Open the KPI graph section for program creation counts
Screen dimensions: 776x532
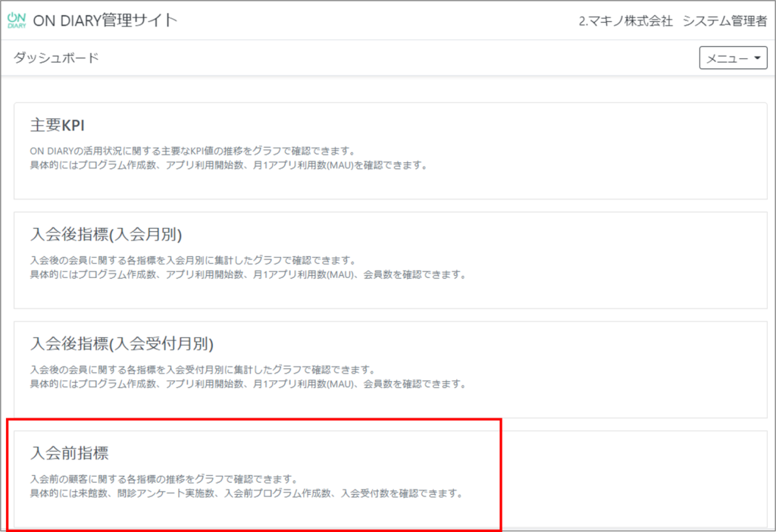point(388,148)
